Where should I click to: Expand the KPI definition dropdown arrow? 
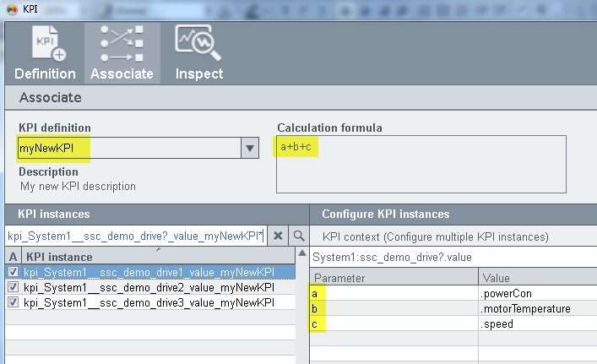point(249,149)
